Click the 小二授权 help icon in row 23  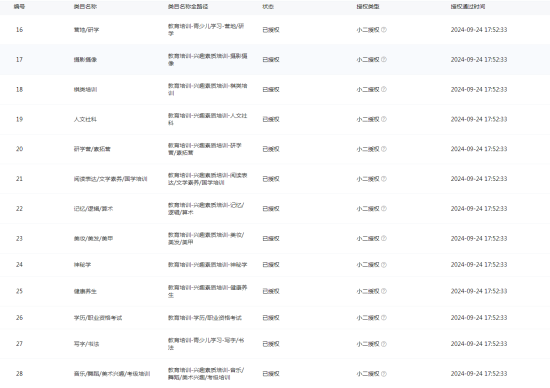click(384, 239)
